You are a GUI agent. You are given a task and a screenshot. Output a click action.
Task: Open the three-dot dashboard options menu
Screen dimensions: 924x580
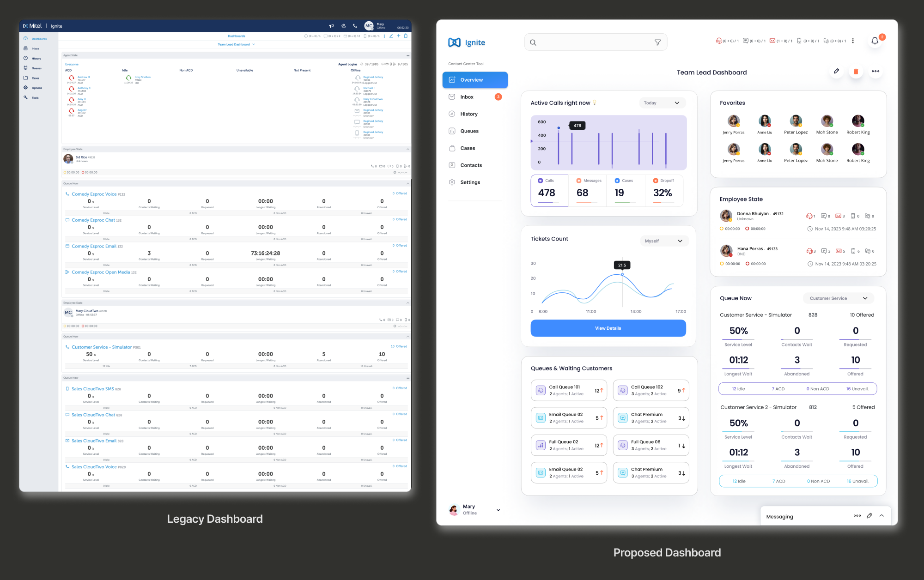(875, 72)
